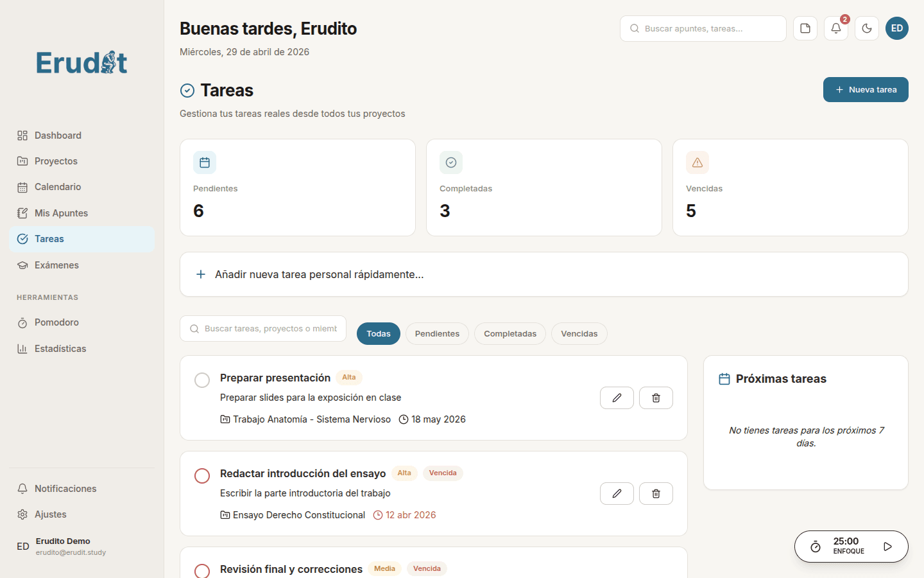Open the ED user avatar menu
The image size is (924, 578).
pos(897,28)
